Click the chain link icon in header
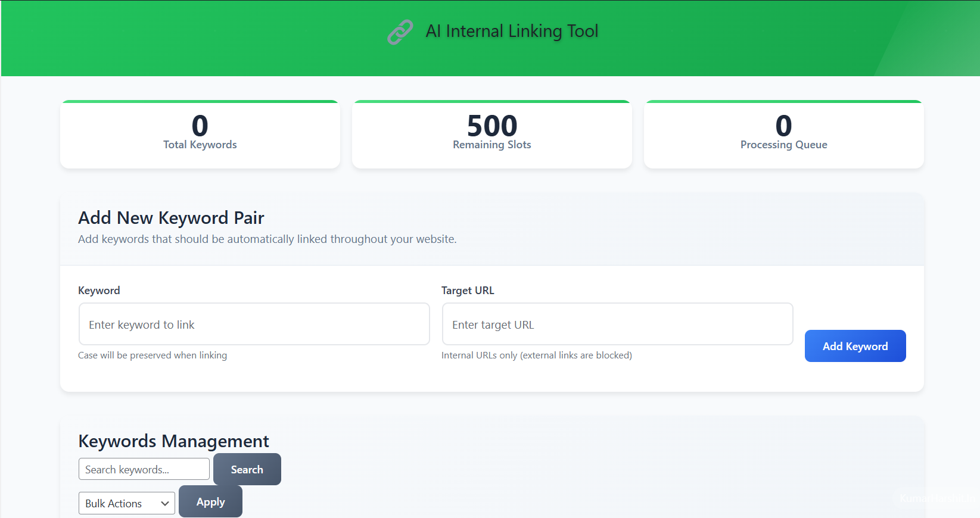The image size is (980, 518). click(x=400, y=32)
